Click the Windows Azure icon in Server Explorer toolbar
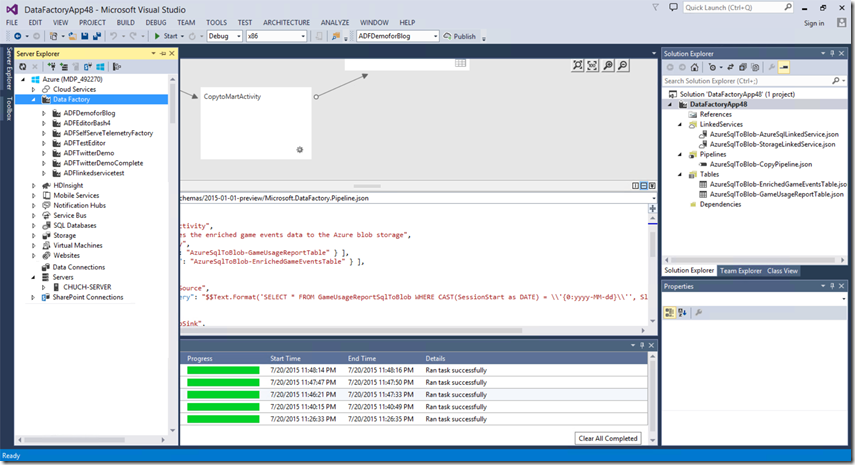This screenshot has height=465, width=855. coord(100,67)
